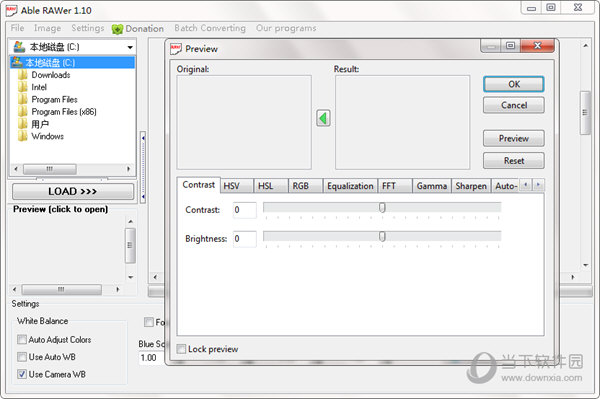Switch to the HSL tab

tap(271, 186)
